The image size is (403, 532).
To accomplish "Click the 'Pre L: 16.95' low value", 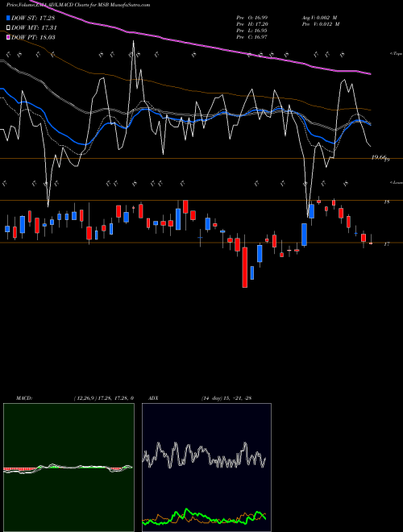I will point(251,30).
